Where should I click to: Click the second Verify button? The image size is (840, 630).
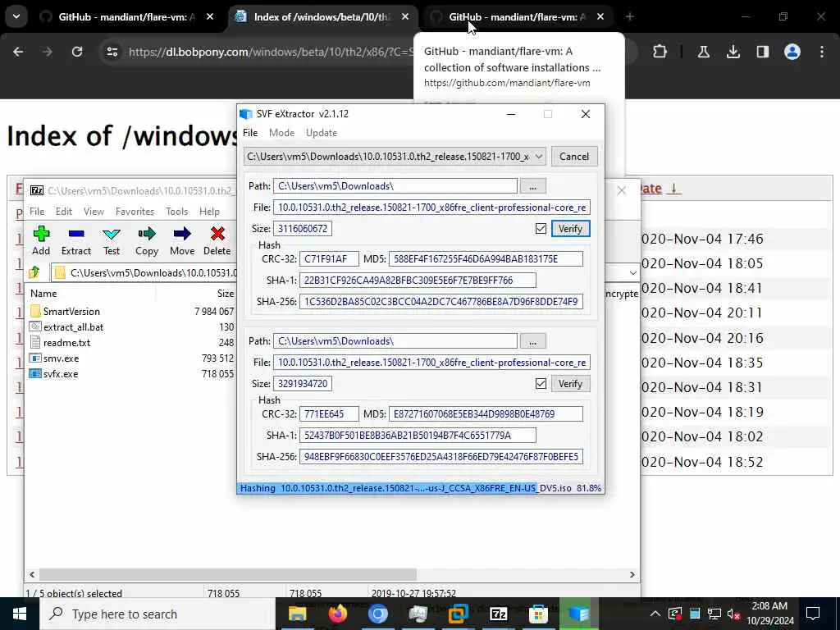point(571,384)
